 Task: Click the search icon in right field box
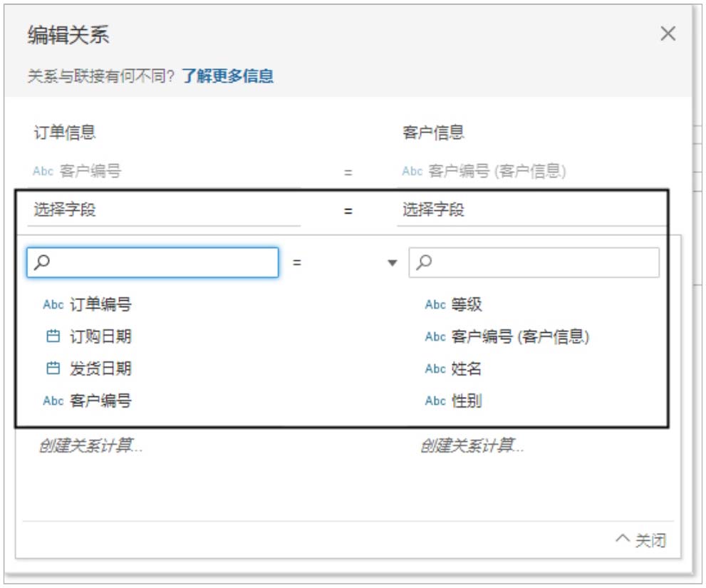(x=425, y=262)
